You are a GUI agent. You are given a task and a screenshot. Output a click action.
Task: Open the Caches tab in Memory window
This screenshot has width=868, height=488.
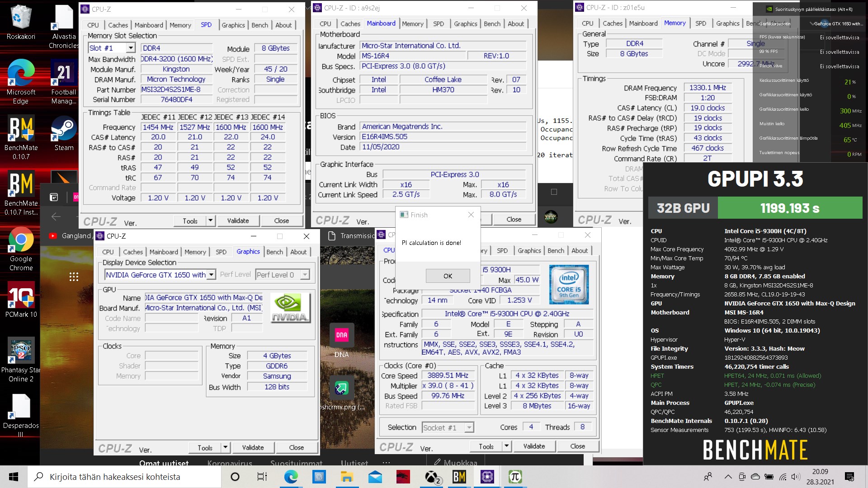[x=613, y=23]
